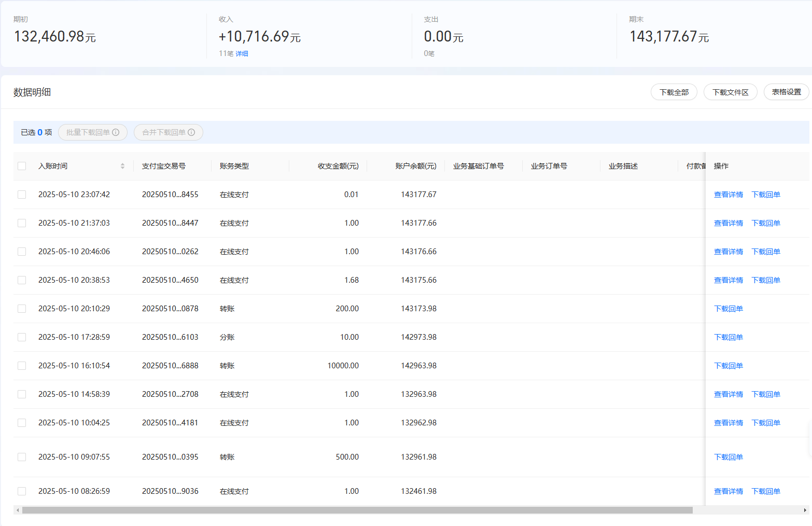Check the row dated 2025-05-10 23:07:42

(x=22, y=195)
